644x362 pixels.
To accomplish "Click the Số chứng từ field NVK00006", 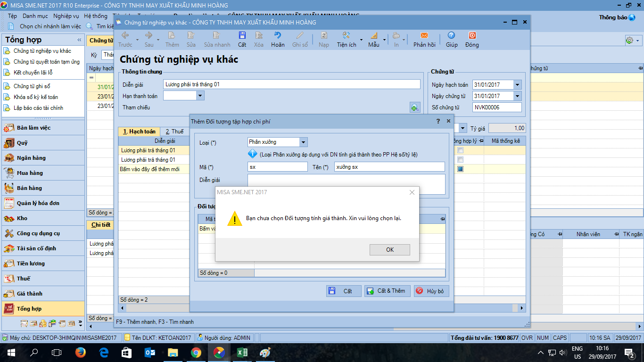I will 497,107.
